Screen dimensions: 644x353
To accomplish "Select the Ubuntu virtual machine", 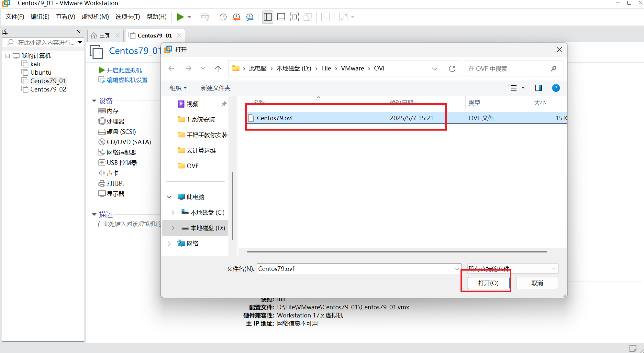I will (40, 72).
